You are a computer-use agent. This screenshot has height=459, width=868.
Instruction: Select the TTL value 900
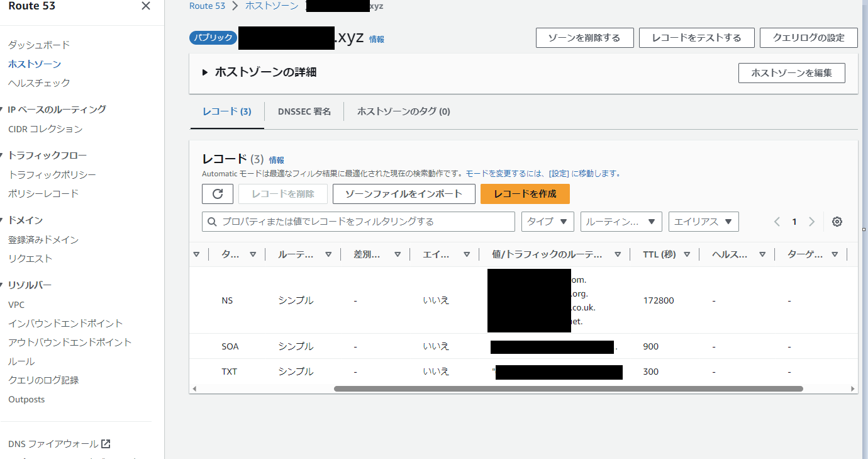(x=651, y=346)
